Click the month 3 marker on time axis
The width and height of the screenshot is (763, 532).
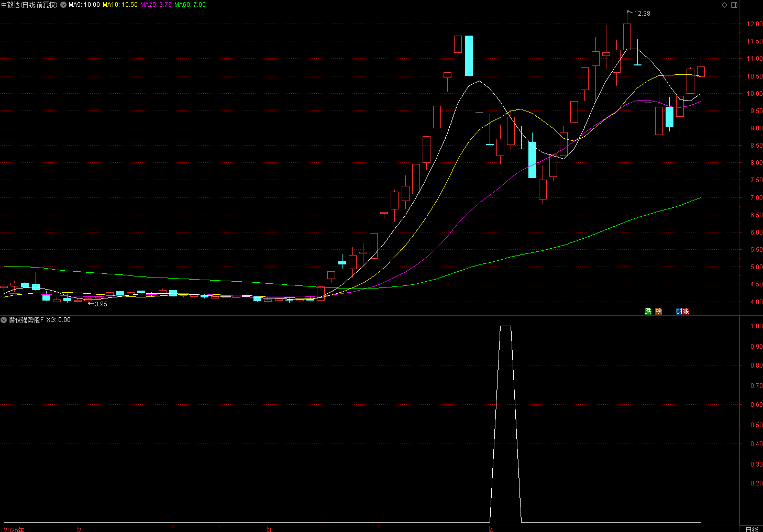click(x=269, y=529)
